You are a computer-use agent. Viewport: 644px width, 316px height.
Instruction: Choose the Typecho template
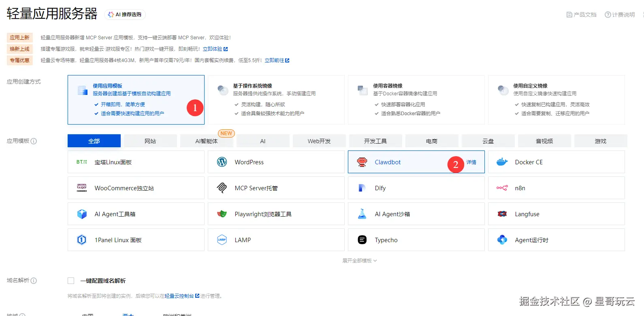tap(416, 240)
